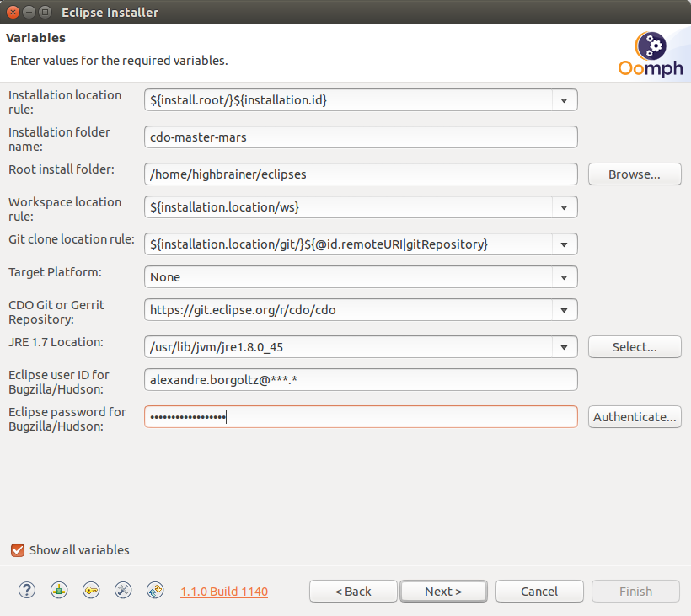Viewport: 691px width, 616px height.
Task: Click the Eclipse password field
Action: point(361,417)
